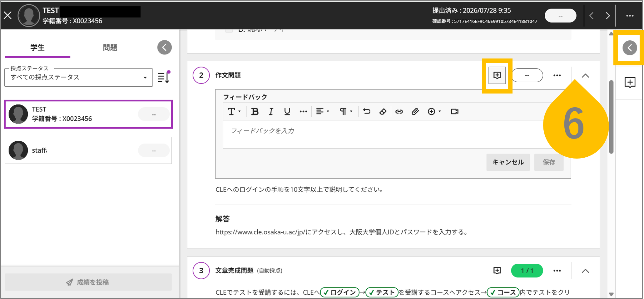Click the student avatar in the header
Image resolution: width=644 pixels, height=299 pixels.
(29, 15)
